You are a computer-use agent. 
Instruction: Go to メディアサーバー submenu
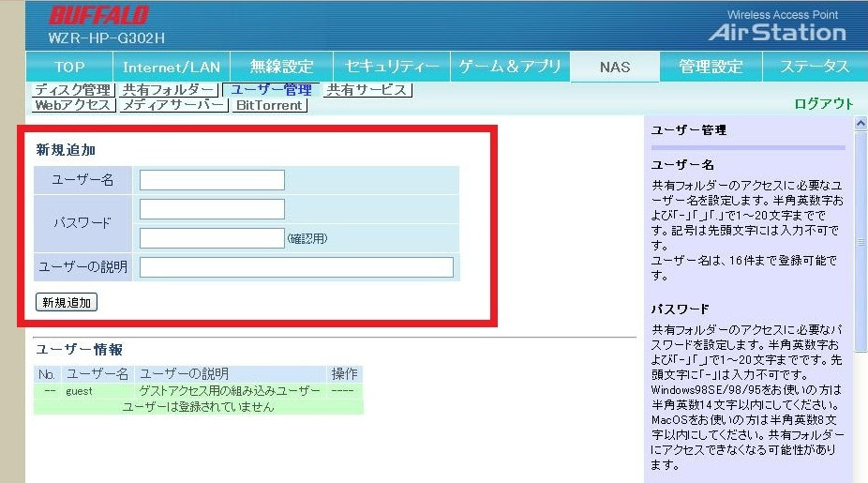(173, 105)
